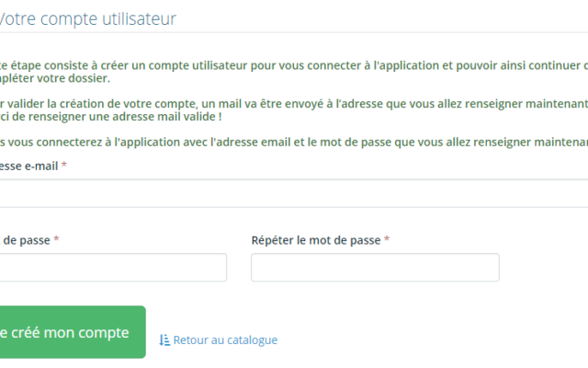Click the green account creation button
The width and height of the screenshot is (588, 368).
73,332
